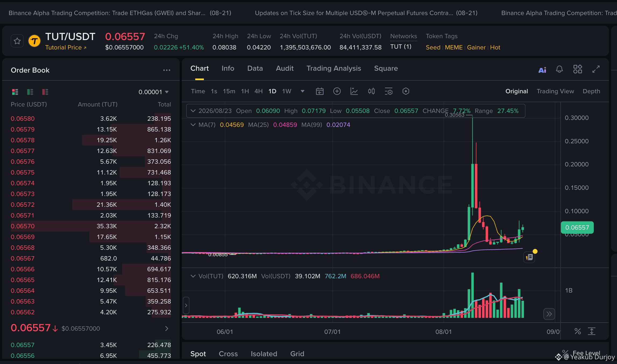This screenshot has width=617, height=364.
Task: Open Fee Level link
Action: click(586, 353)
